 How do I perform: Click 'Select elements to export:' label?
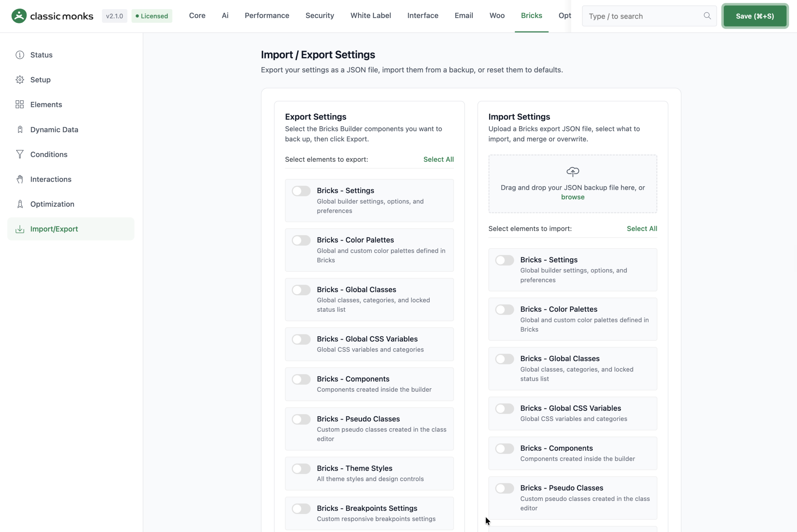coord(326,160)
